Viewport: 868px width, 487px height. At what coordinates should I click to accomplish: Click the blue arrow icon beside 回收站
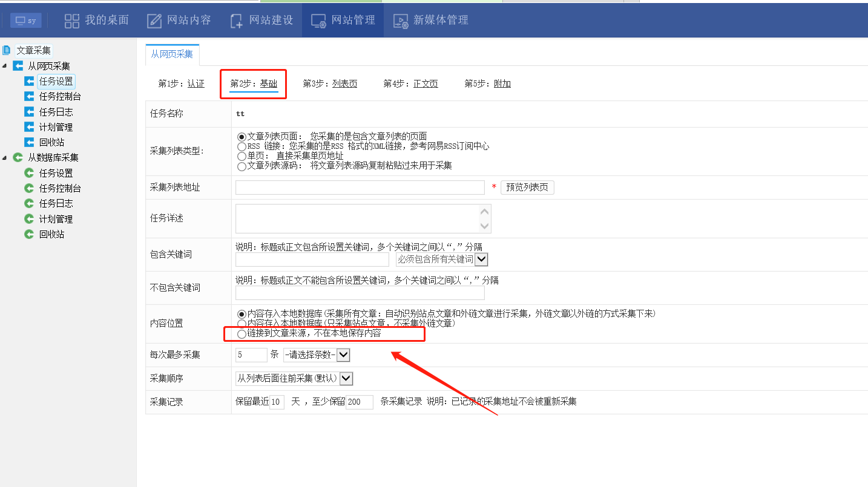(29, 142)
